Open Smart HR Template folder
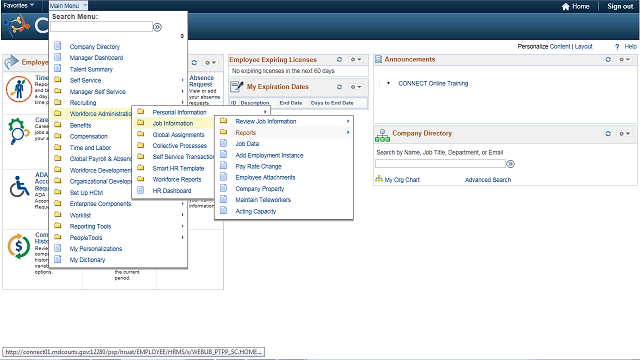This screenshot has height=360, width=640. click(x=178, y=168)
